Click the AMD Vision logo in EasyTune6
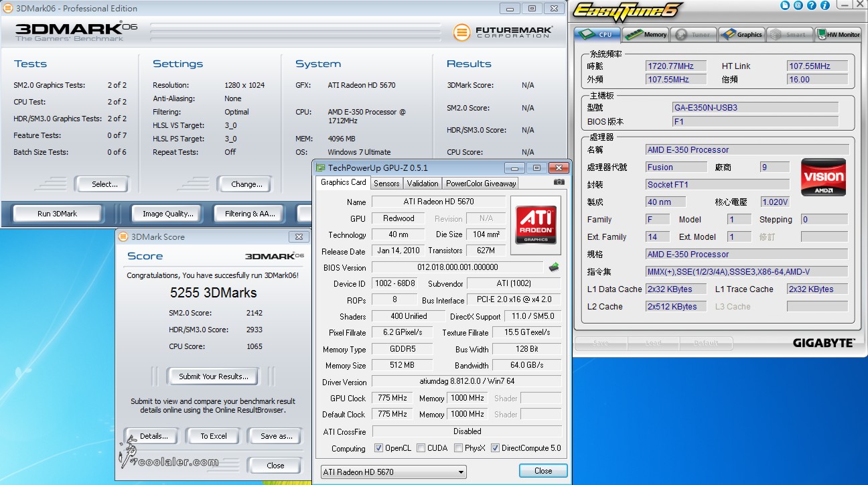 coord(823,177)
